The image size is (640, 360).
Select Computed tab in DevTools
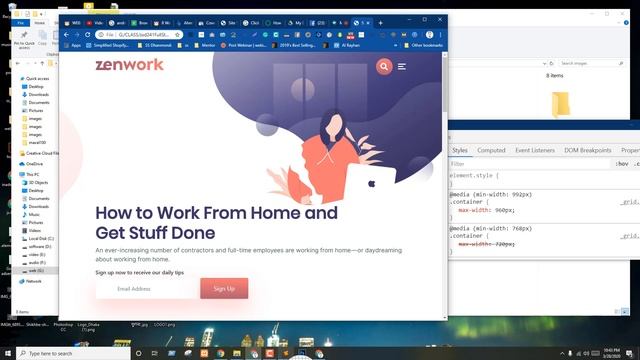coord(491,150)
